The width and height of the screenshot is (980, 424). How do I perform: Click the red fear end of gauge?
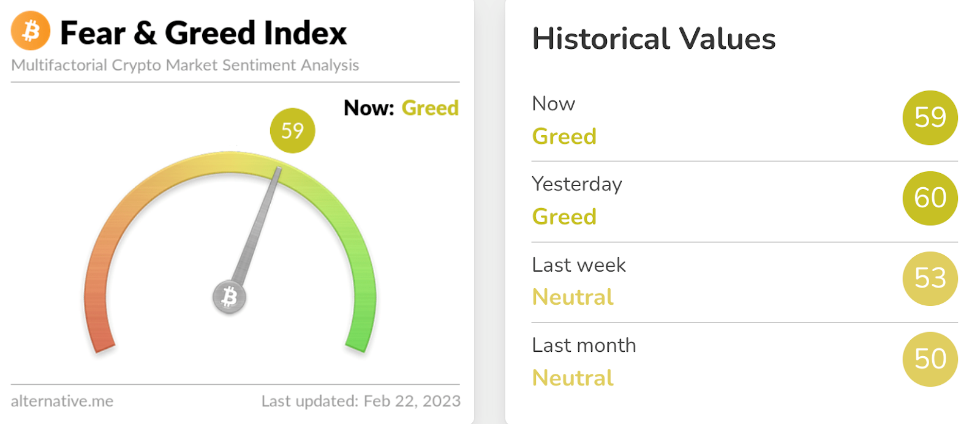(x=100, y=324)
